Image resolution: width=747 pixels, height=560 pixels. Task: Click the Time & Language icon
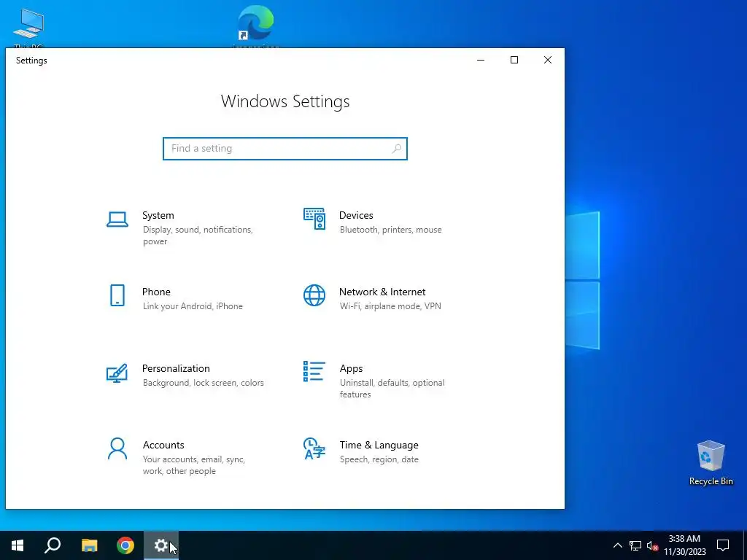pos(314,448)
